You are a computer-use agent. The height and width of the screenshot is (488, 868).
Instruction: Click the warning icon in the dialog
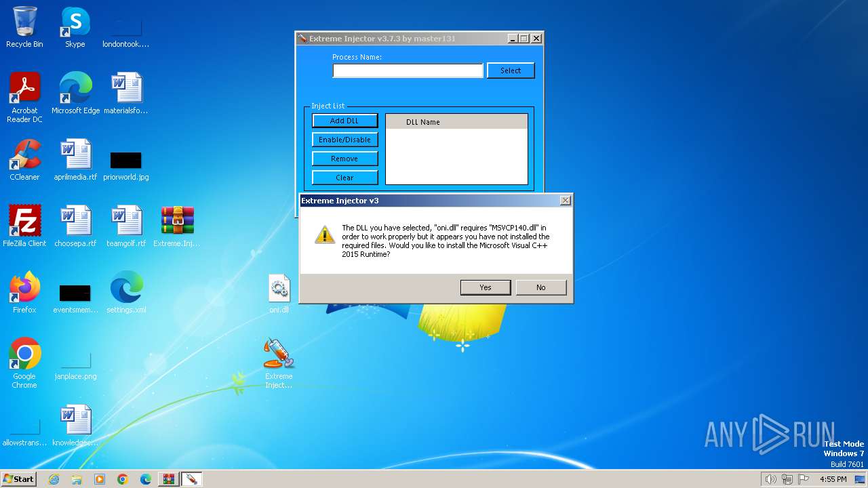coord(325,234)
